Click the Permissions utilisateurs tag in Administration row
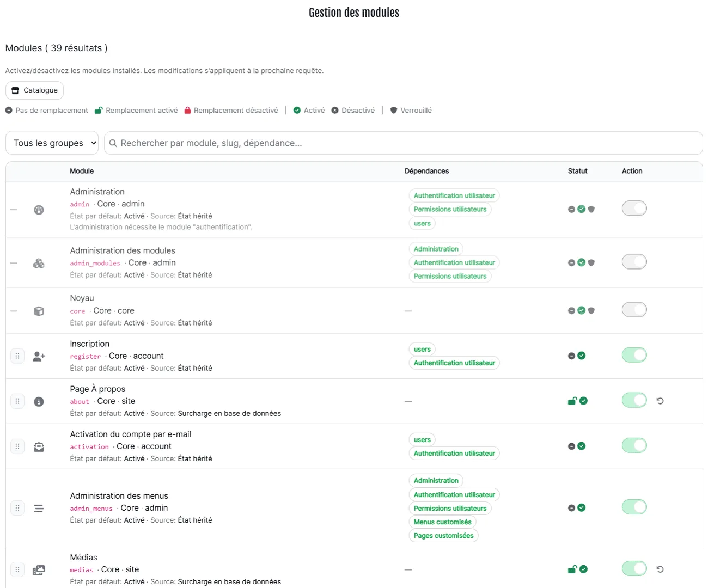The width and height of the screenshot is (708, 588). click(x=450, y=209)
